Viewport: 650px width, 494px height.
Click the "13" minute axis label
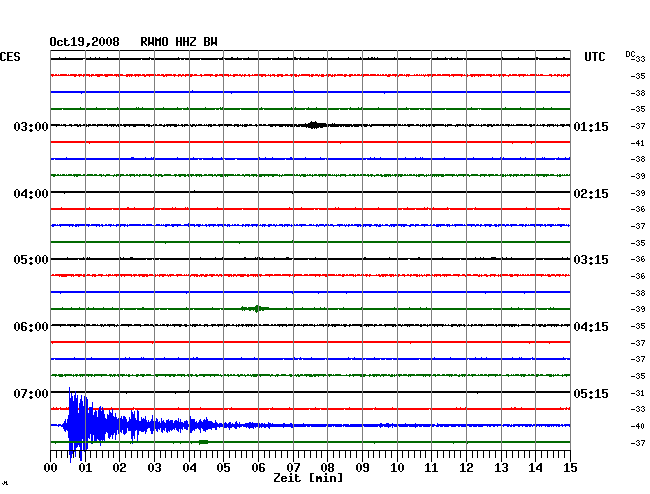[501, 468]
